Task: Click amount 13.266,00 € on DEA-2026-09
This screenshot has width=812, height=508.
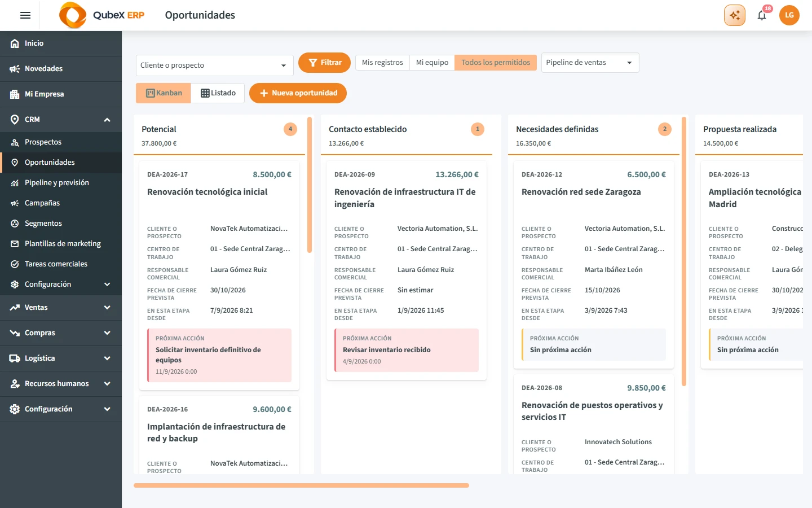Action: point(457,175)
